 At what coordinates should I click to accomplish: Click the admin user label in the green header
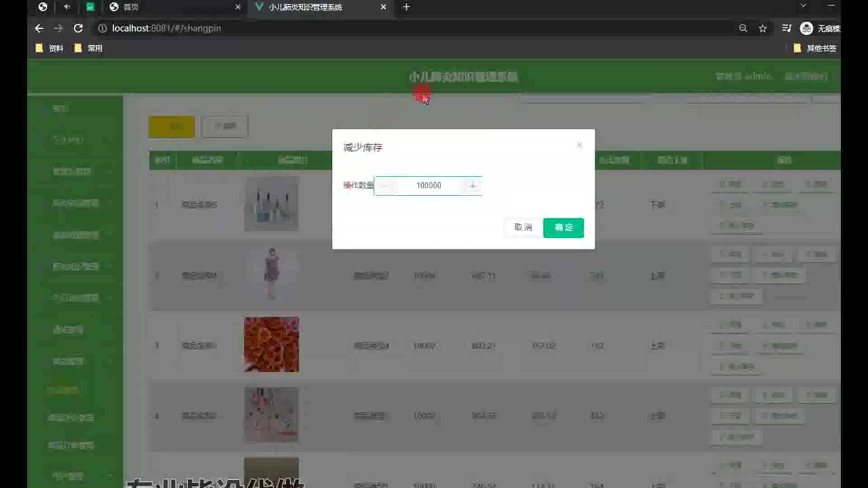click(744, 76)
